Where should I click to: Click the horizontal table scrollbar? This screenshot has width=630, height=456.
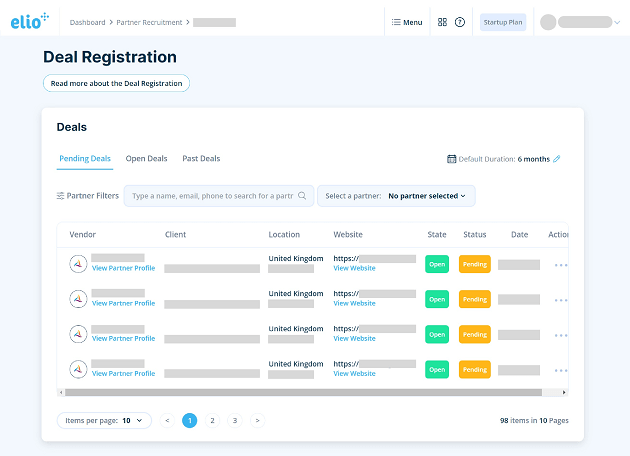tap(303, 392)
